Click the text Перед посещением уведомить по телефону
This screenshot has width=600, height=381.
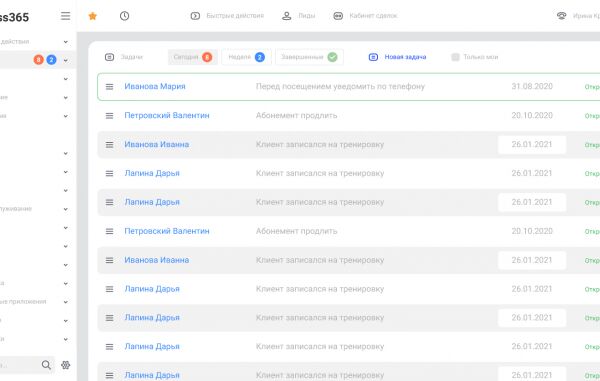pyautogui.click(x=340, y=86)
